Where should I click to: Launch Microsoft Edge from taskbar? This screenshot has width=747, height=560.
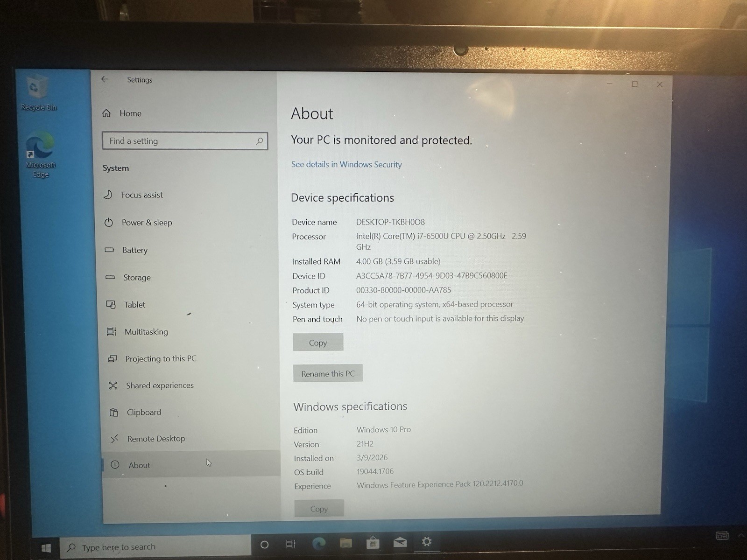(318, 543)
